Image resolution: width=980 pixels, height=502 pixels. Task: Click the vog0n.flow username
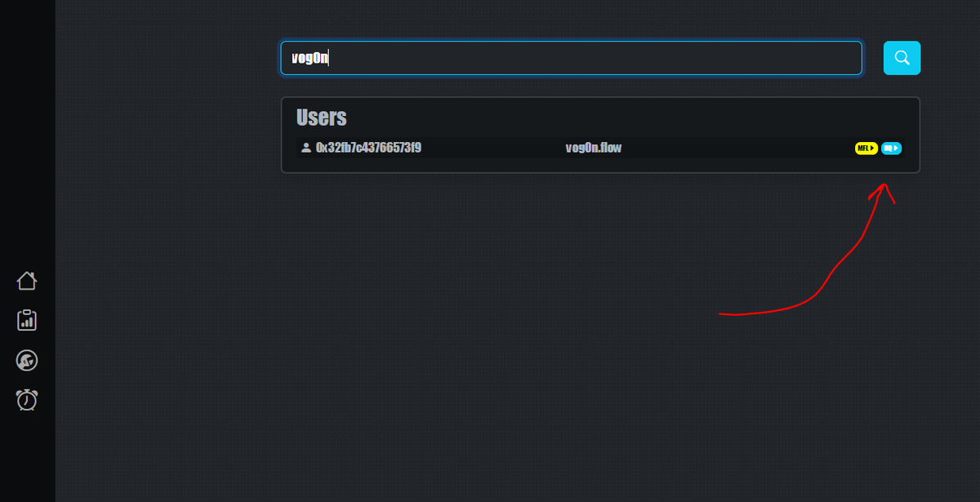594,148
